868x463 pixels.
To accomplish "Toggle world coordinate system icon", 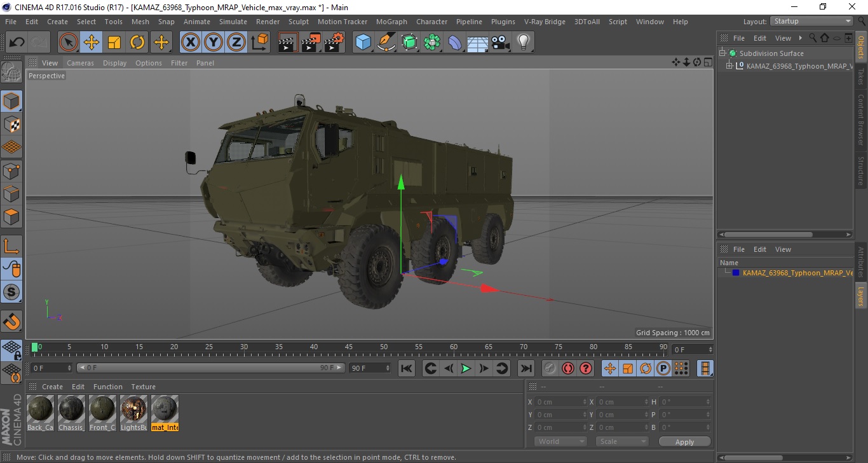I will pos(259,43).
